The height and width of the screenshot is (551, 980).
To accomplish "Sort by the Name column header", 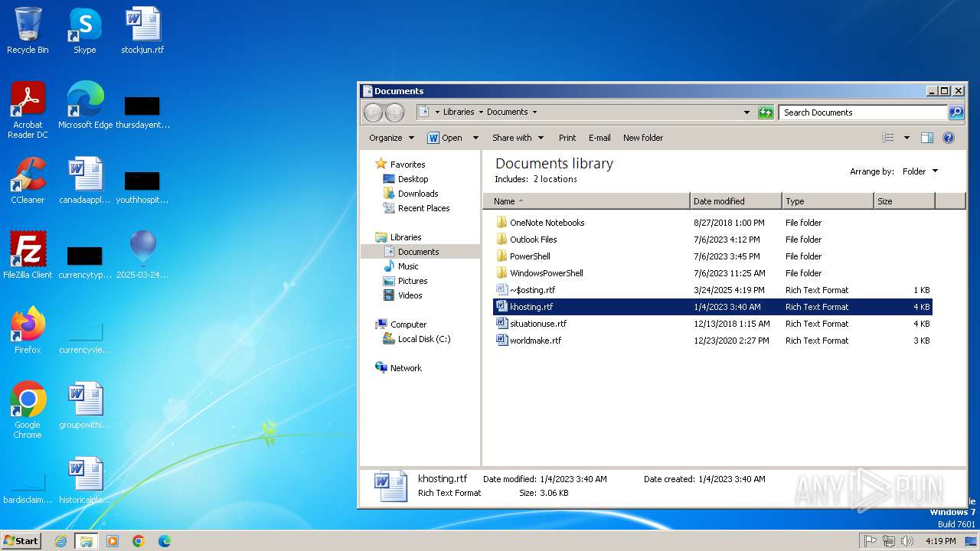I will point(586,201).
